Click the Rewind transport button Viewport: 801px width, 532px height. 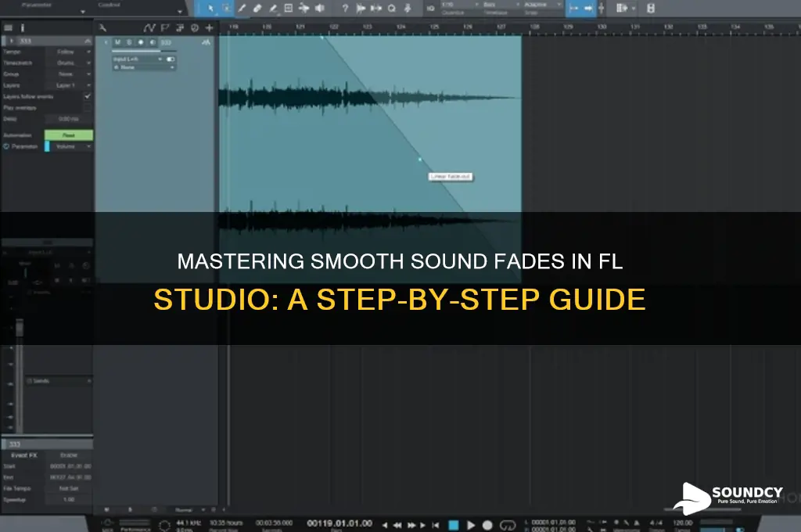point(397,525)
